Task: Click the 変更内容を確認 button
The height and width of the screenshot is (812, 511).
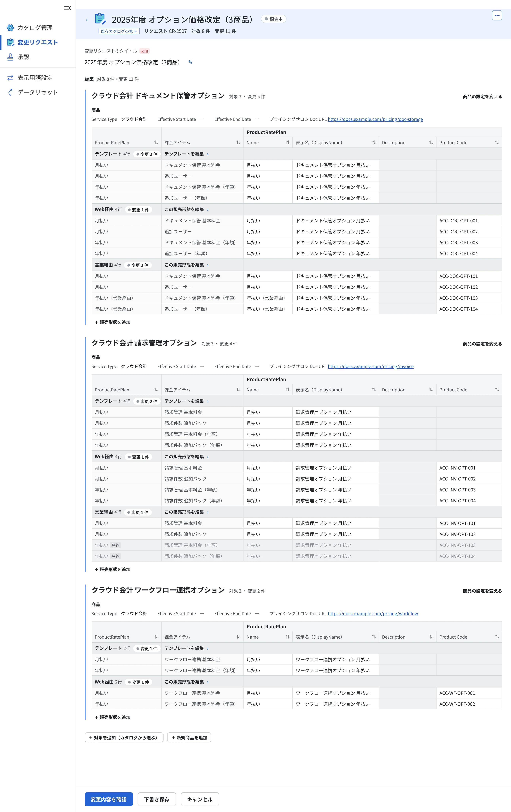Action: tap(109, 799)
